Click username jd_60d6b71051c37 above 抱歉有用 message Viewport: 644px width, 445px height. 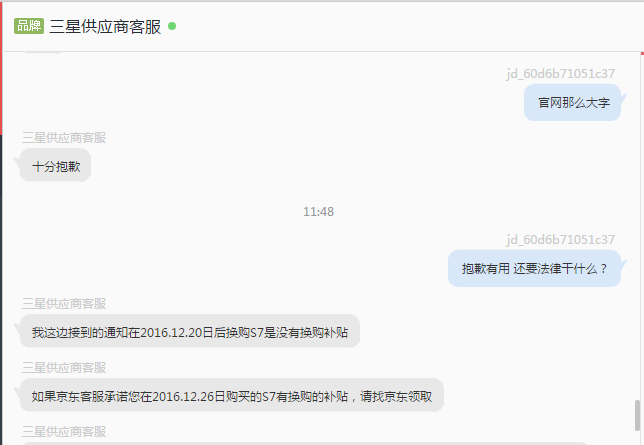(x=560, y=240)
